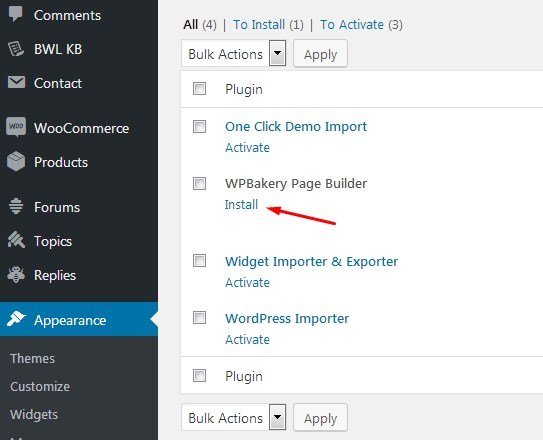
Task: Open the top Bulk Actions dropdown
Action: point(234,54)
